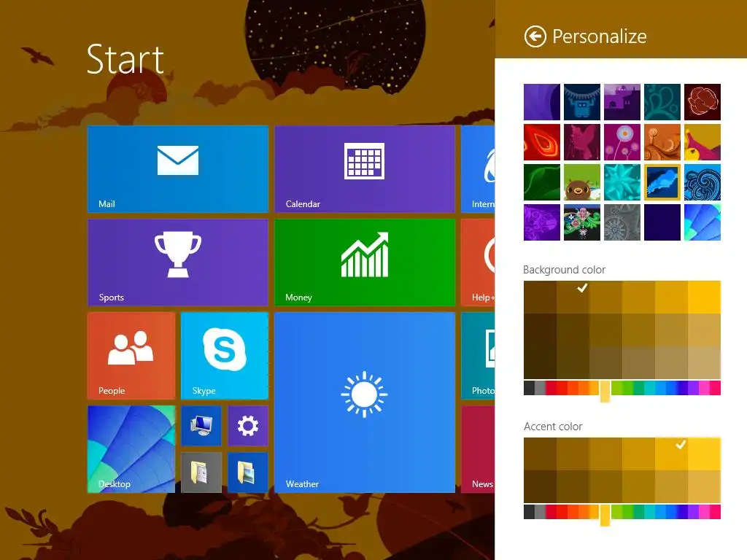Set Background hue strip to dark gray

click(x=529, y=388)
